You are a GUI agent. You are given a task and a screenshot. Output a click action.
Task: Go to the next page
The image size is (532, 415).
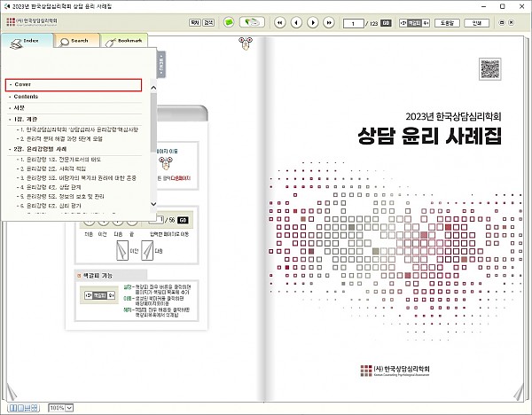coord(312,23)
